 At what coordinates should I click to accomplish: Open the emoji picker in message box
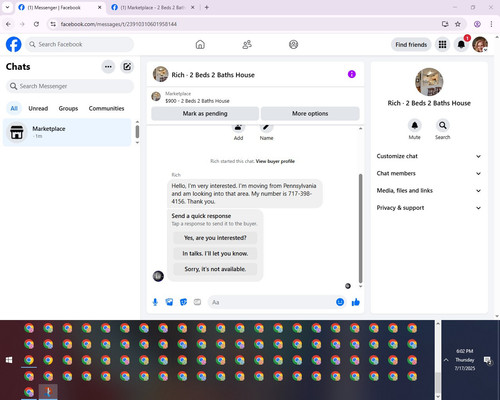(x=340, y=302)
